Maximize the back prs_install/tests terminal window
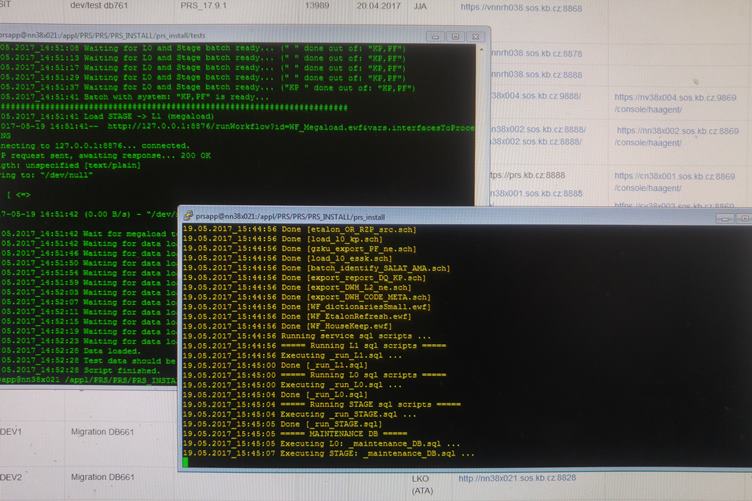Image resolution: width=752 pixels, height=501 pixels. (x=455, y=36)
